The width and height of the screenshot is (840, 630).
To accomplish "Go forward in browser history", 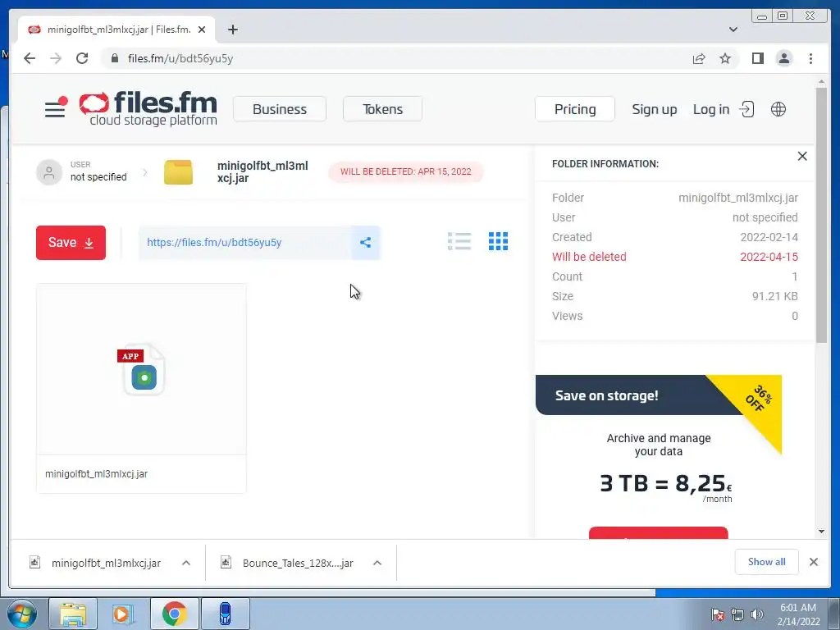I will 56,58.
